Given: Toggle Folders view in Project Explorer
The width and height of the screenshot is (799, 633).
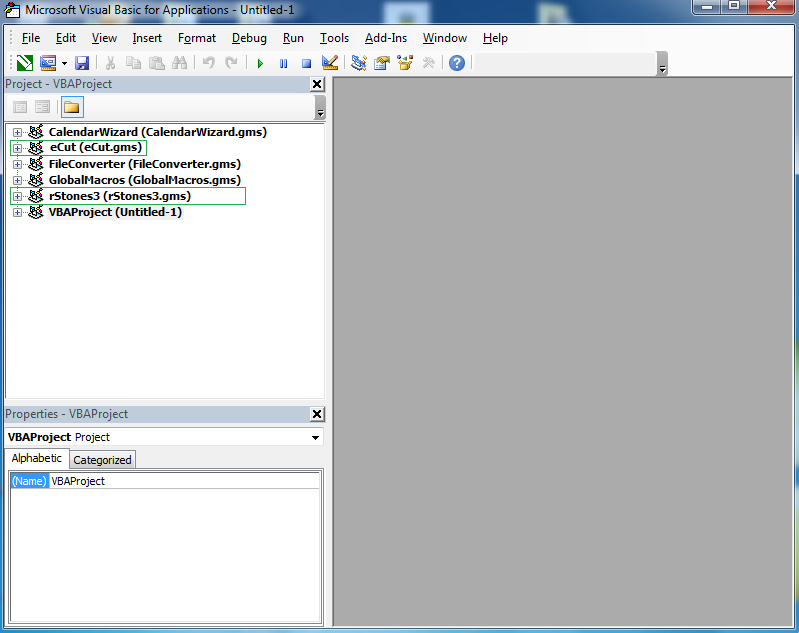Looking at the screenshot, I should pos(72,107).
